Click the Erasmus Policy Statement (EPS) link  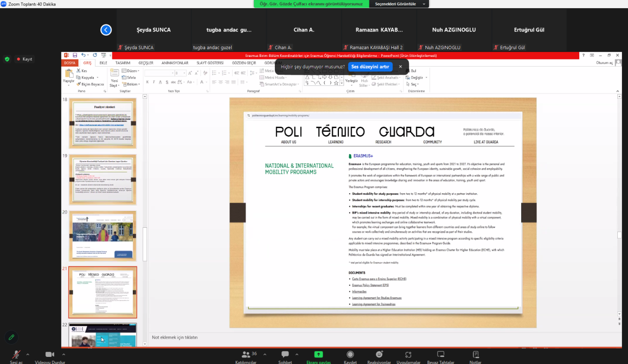pos(370,285)
